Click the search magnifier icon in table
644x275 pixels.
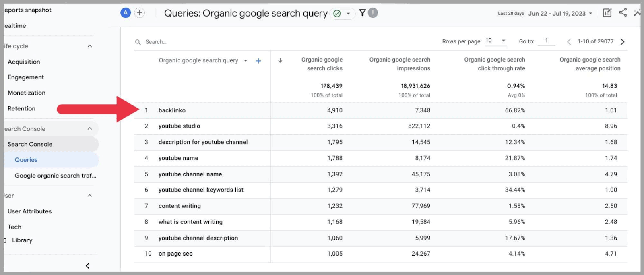(x=138, y=42)
